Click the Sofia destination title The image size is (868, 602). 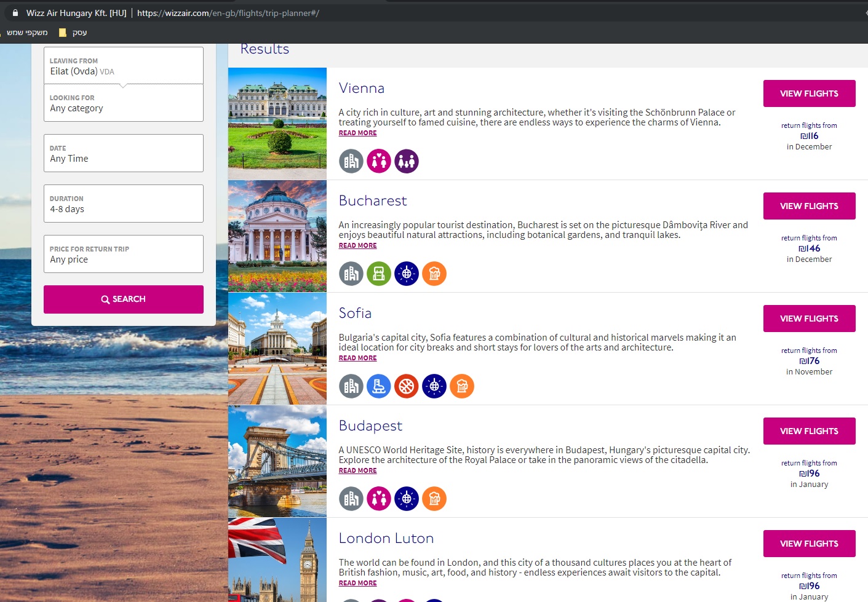355,313
